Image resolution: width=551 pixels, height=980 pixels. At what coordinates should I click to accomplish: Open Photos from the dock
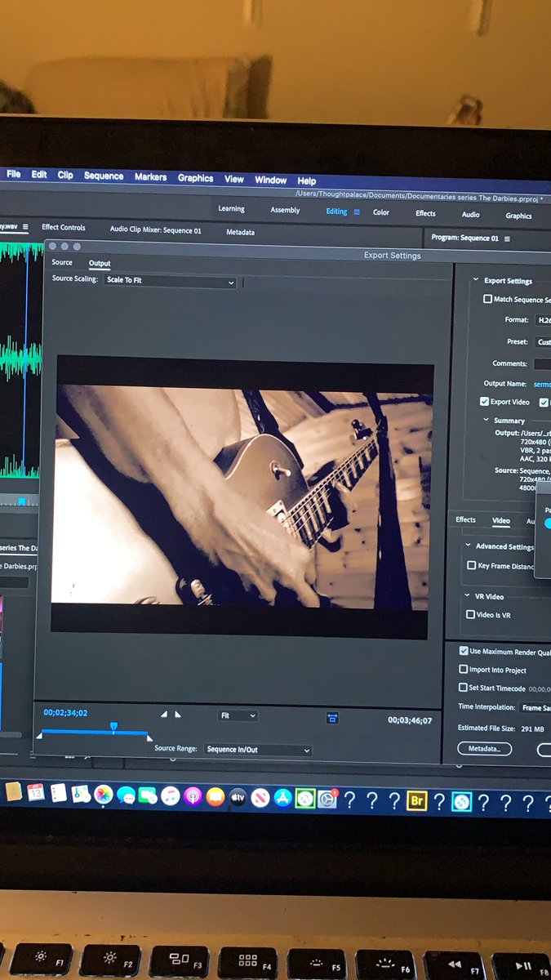pos(103,795)
